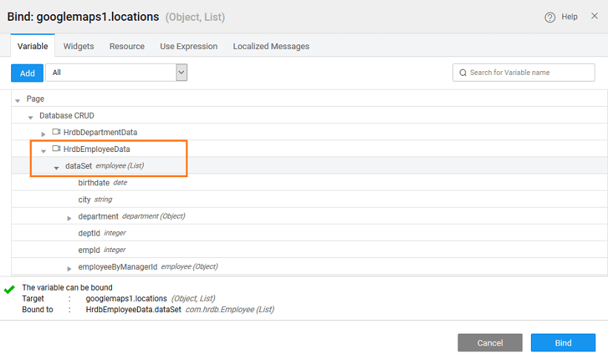Click the Cancel button
Screen dimensions: 608x364
coord(489,343)
